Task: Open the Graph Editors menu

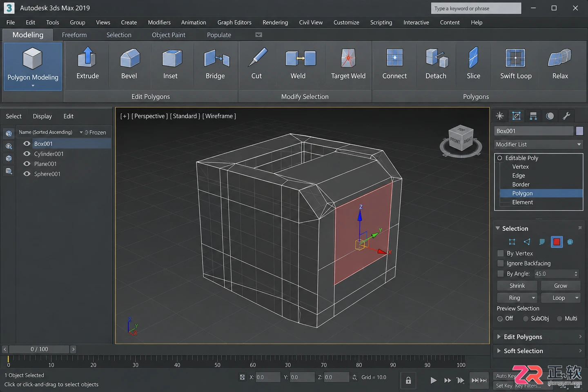Action: coord(234,22)
